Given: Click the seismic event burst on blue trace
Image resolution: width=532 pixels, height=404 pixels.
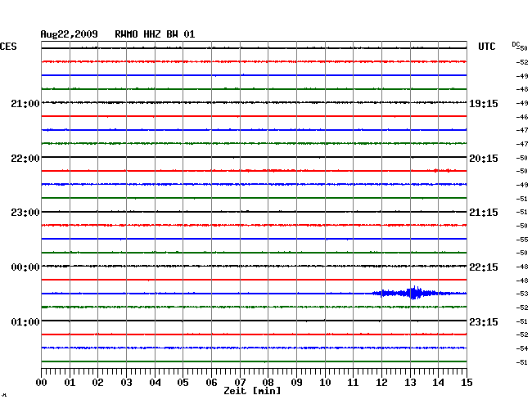Looking at the screenshot, I should [413, 293].
